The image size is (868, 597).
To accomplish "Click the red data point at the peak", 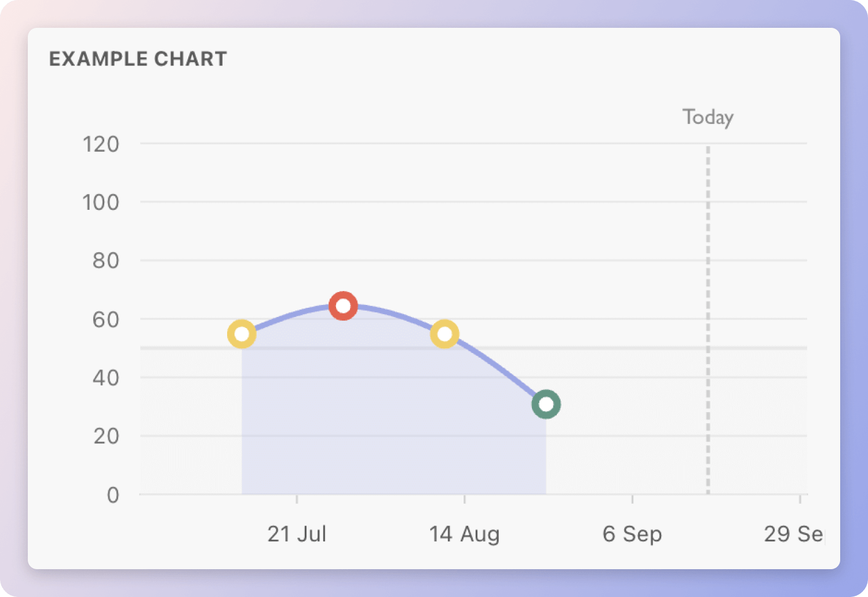I will pos(343,305).
